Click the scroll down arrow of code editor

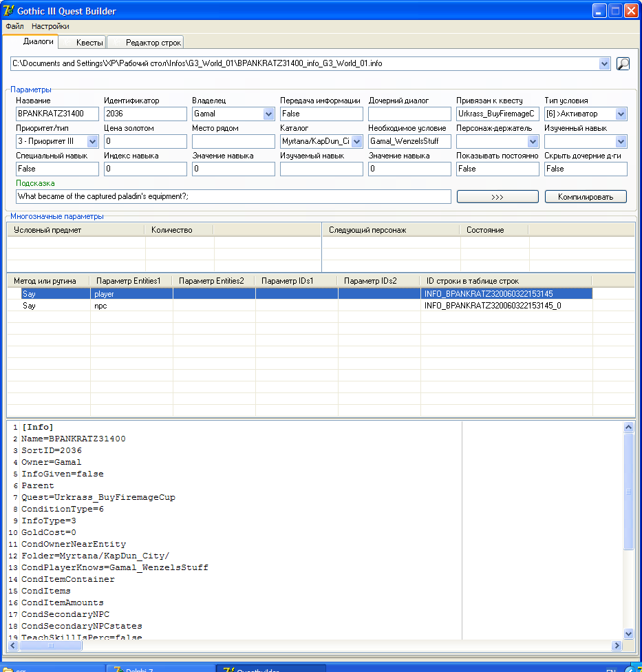click(628, 633)
